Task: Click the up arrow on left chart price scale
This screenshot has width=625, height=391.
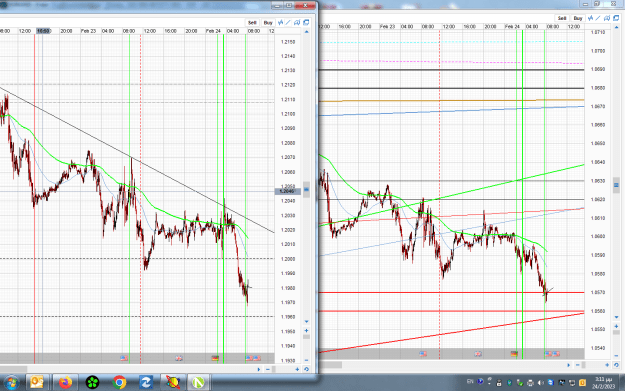Action: pos(307,31)
